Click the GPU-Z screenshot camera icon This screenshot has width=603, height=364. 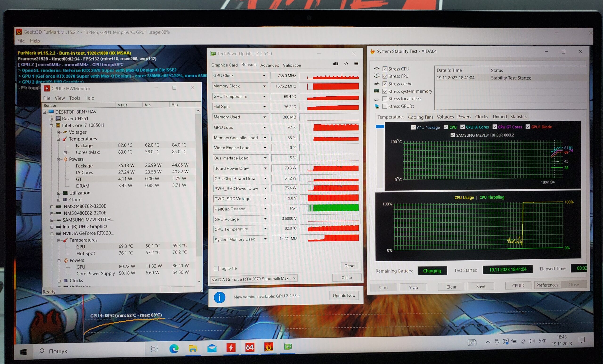(x=335, y=64)
